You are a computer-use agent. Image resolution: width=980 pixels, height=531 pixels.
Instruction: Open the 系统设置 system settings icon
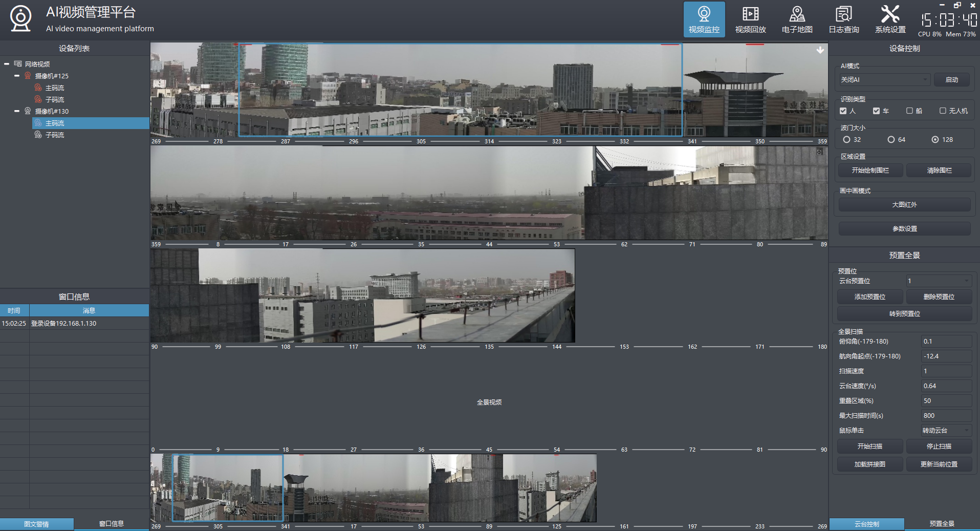(890, 19)
